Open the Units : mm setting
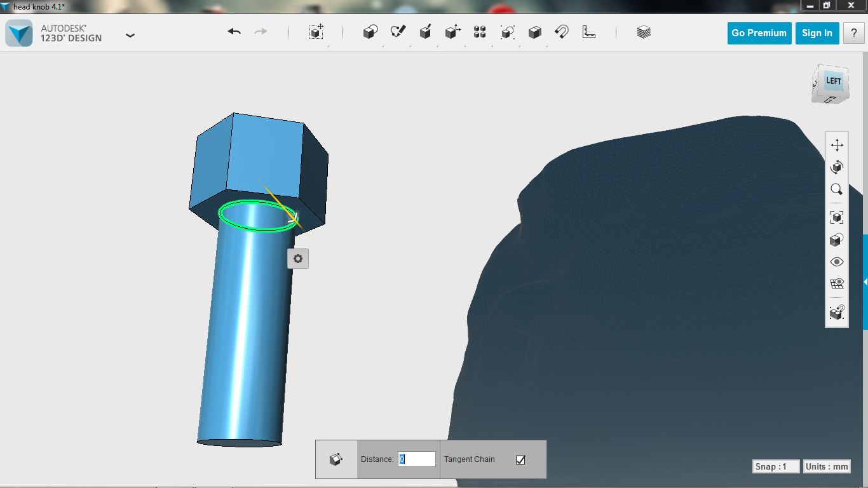868x488 pixels. pos(827,466)
